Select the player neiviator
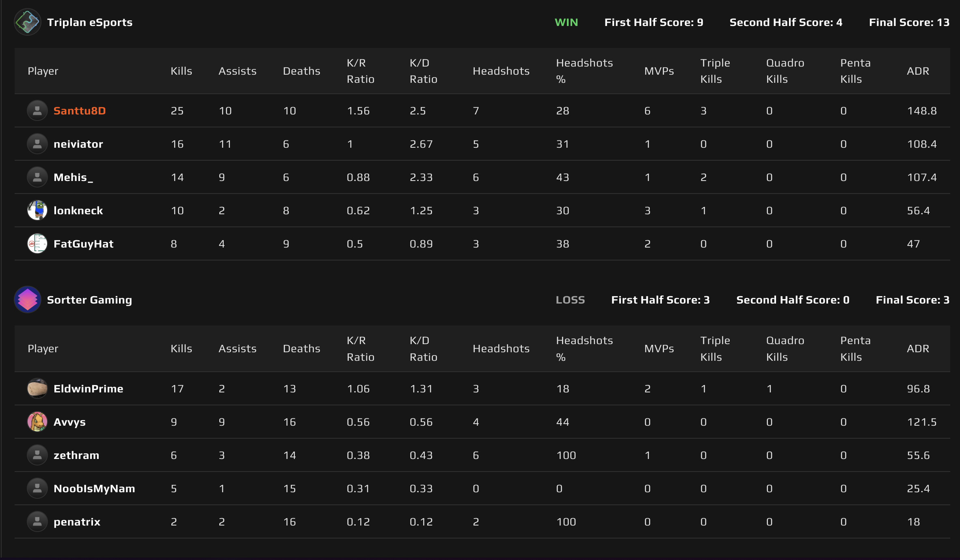 [78, 144]
